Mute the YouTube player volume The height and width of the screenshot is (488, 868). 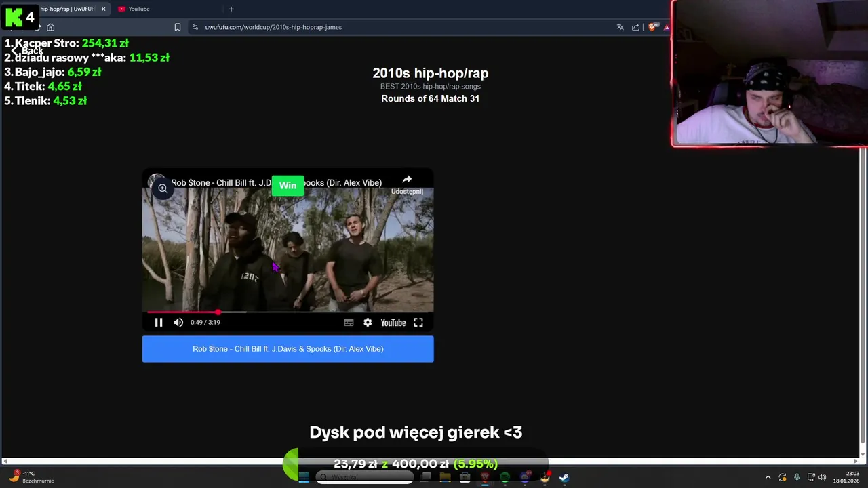[178, 323]
